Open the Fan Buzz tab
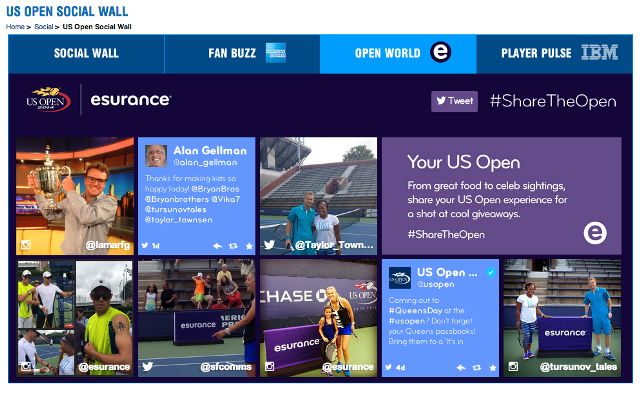This screenshot has width=640, height=398. [x=242, y=54]
